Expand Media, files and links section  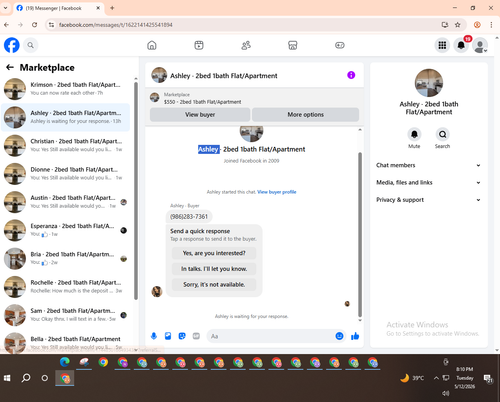429,183
